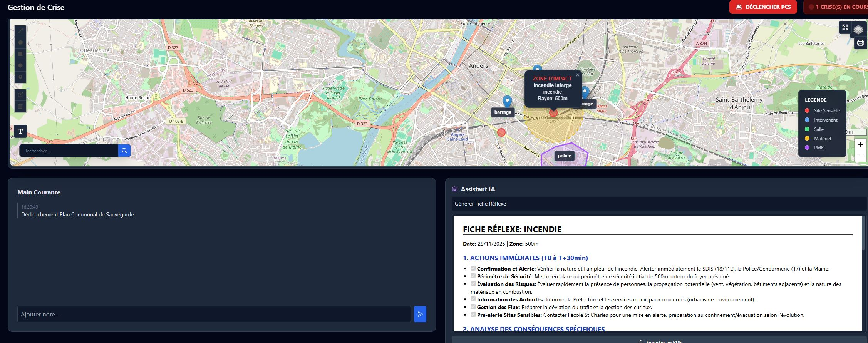Select the draw circle tool
Screen dimensions: 868x343
[20, 65]
